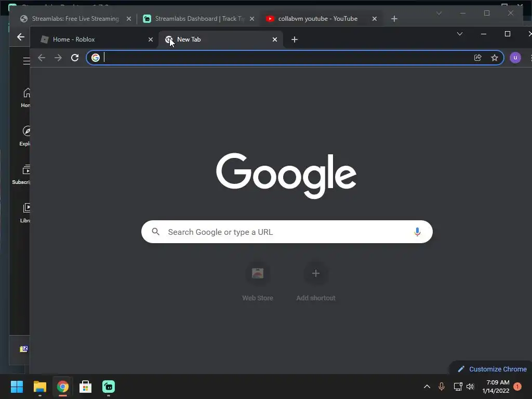Screen dimensions: 532x399
Task: Close the Streamlabs Dashboard tab
Action: 252,19
